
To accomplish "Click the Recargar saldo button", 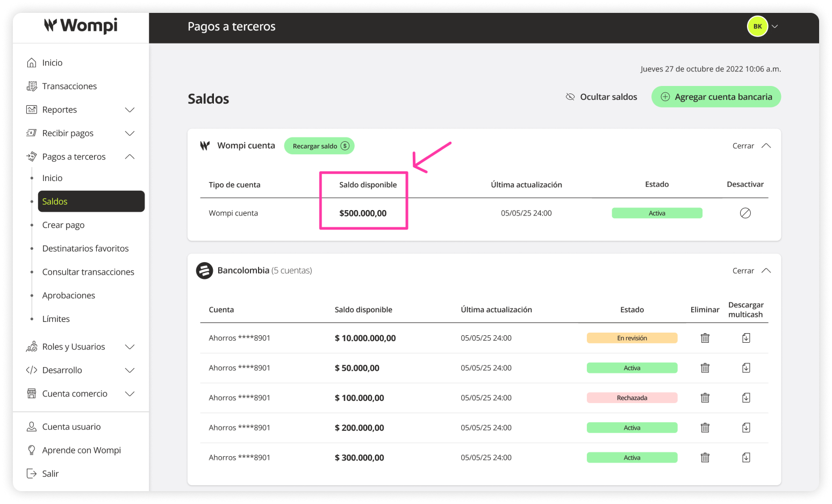I will pyautogui.click(x=319, y=146).
